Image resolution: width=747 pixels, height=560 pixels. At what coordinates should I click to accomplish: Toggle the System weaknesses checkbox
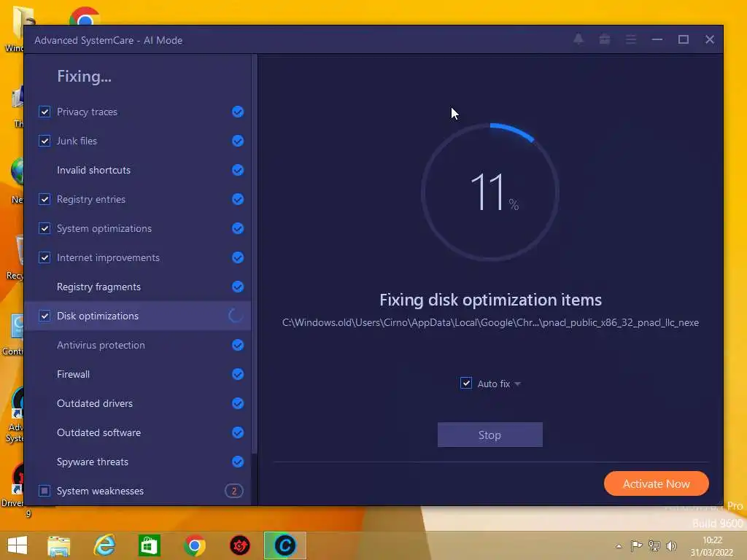pos(44,491)
